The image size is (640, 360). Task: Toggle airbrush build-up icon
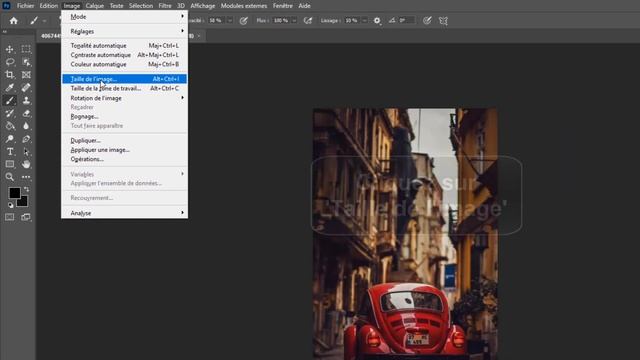tap(308, 20)
